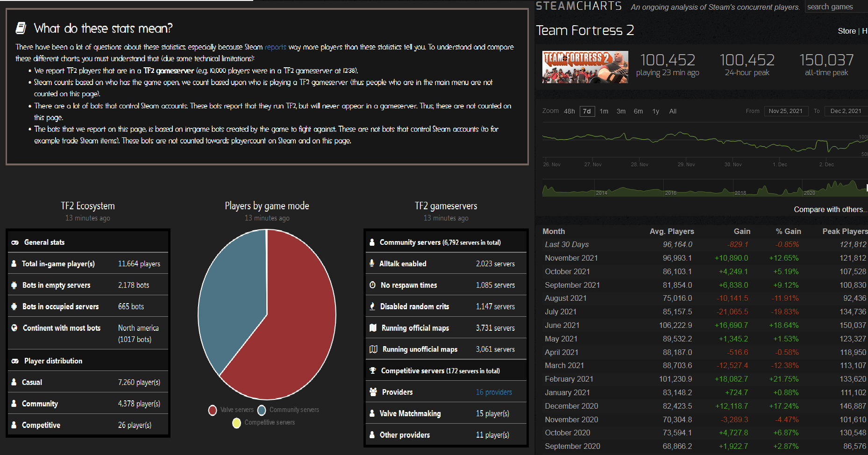Click the Providers group icon

coord(373,392)
